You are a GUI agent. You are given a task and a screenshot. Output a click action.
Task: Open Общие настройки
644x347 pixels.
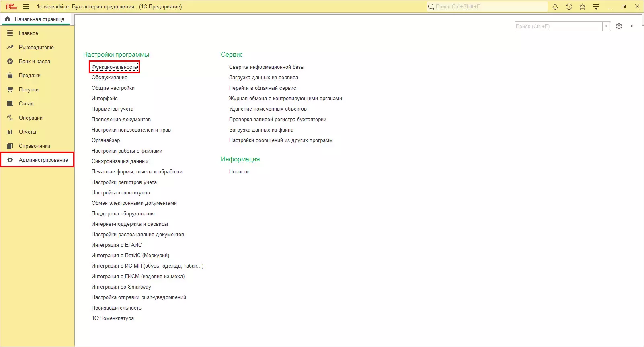[113, 88]
